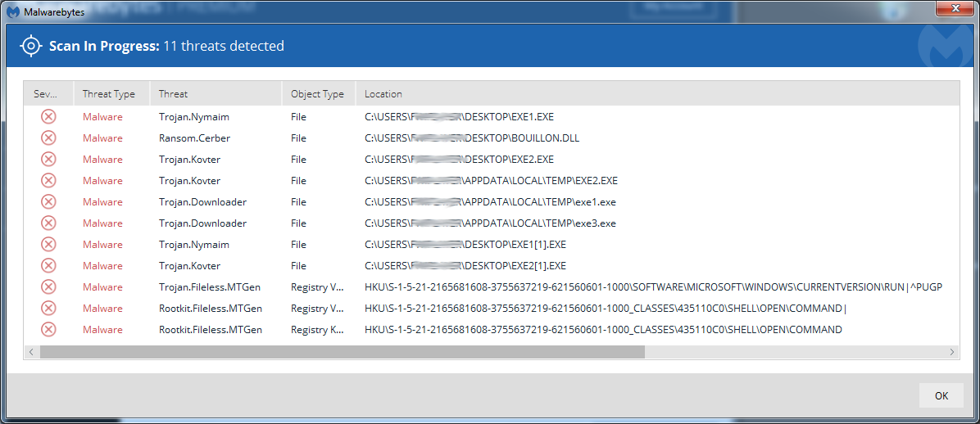The width and height of the screenshot is (980, 424).
Task: Select Rootkit.Fileless.MTGen in Registry V... row
Action: pyautogui.click(x=210, y=308)
